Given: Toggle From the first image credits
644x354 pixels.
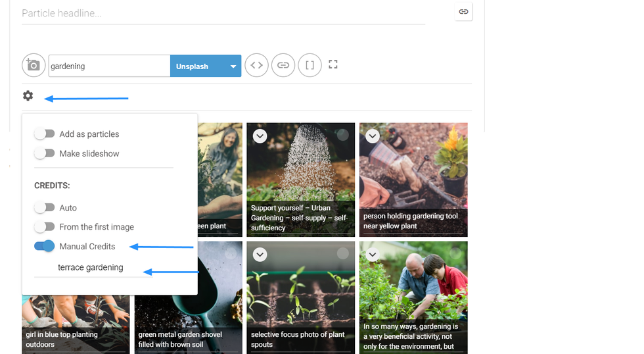Looking at the screenshot, I should coord(45,227).
